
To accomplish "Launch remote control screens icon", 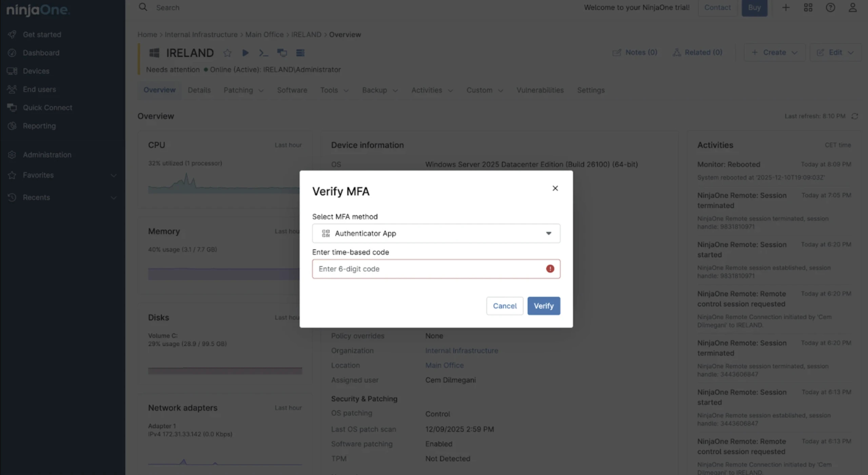I will (x=282, y=53).
